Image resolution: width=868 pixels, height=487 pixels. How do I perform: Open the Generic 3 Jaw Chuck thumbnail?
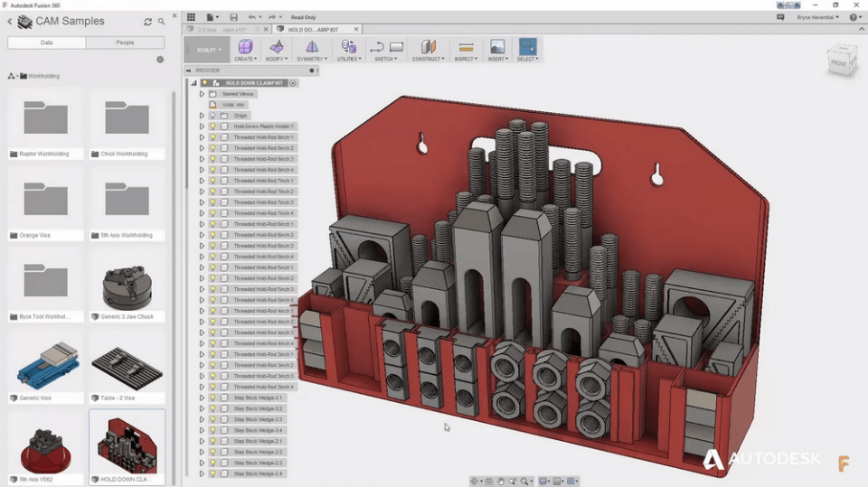[x=127, y=287]
